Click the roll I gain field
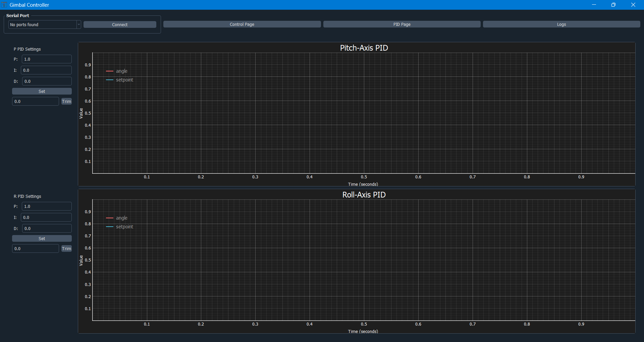 point(46,217)
